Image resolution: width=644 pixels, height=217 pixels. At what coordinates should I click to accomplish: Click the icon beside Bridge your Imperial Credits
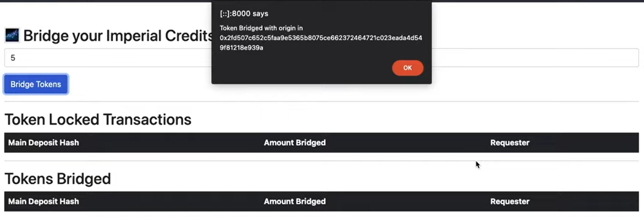[x=12, y=35]
